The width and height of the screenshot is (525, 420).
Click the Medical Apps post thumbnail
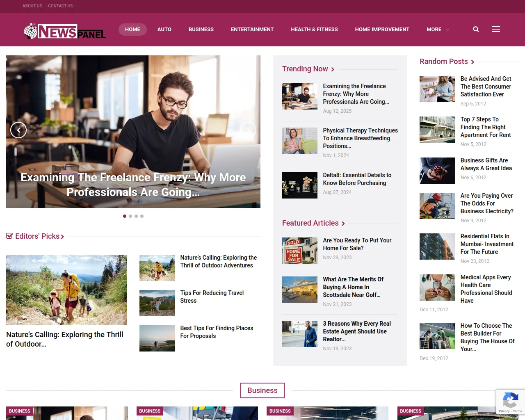click(437, 288)
